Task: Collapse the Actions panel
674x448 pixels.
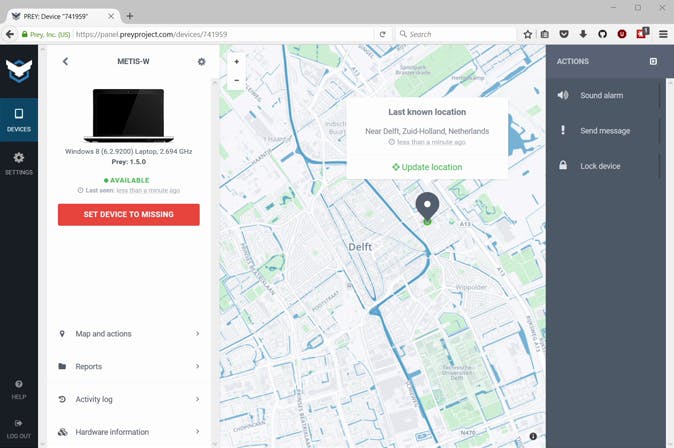Action: (x=653, y=61)
